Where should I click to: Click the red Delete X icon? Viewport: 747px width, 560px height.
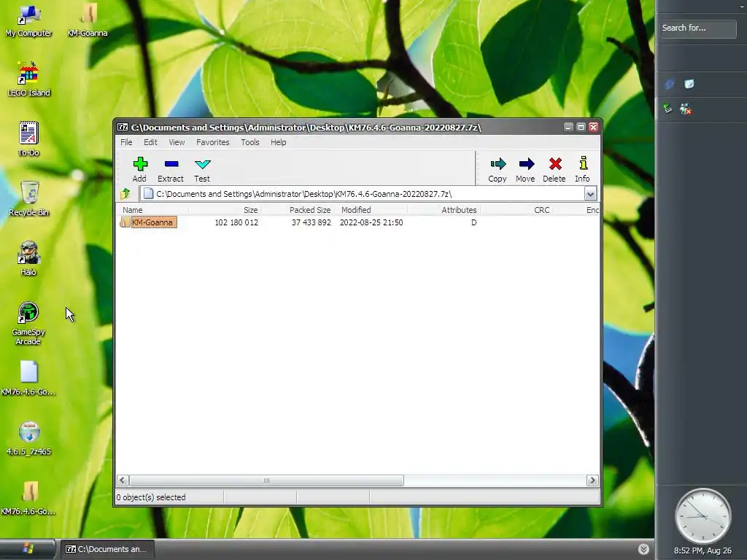click(555, 164)
